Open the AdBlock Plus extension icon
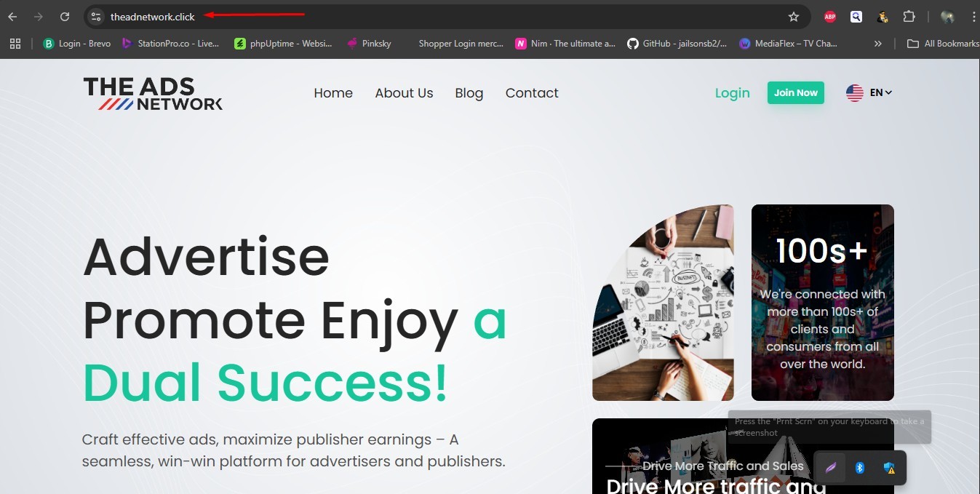980x494 pixels. point(829,17)
